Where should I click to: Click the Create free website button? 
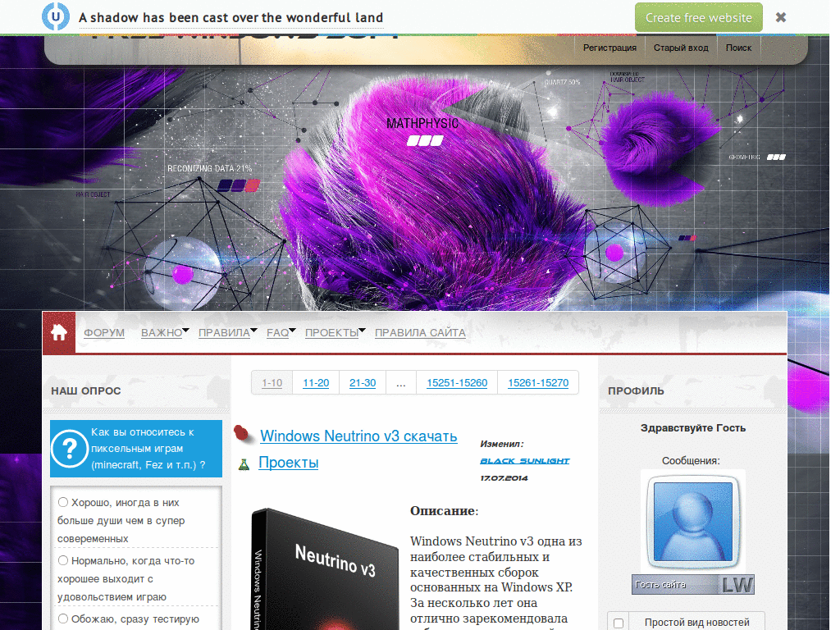point(699,18)
